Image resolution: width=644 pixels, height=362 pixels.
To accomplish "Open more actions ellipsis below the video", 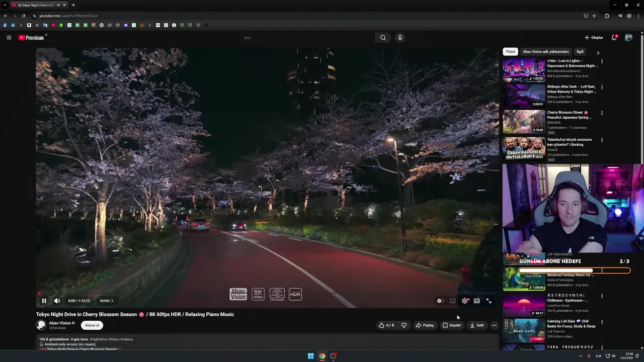I will point(494,325).
